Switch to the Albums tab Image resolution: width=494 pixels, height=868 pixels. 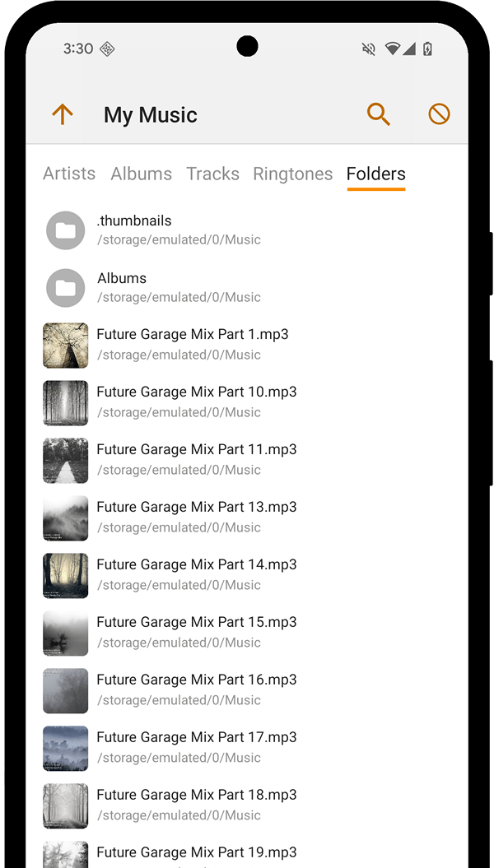click(142, 174)
